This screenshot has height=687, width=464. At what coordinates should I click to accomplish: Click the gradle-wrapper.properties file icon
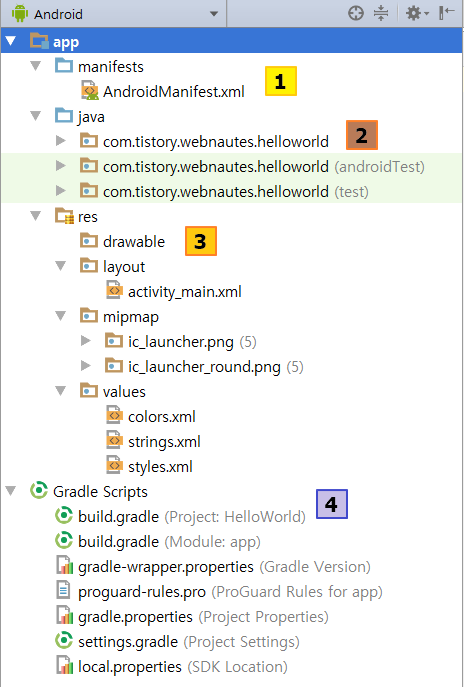tap(64, 565)
